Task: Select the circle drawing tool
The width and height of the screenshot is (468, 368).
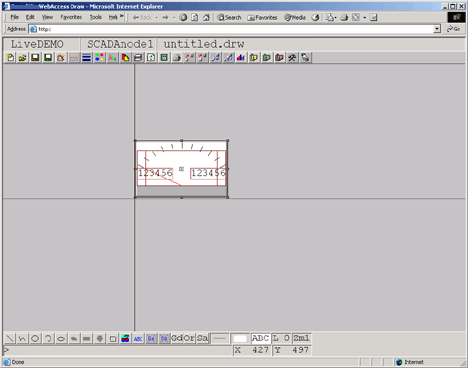Action: (x=35, y=339)
